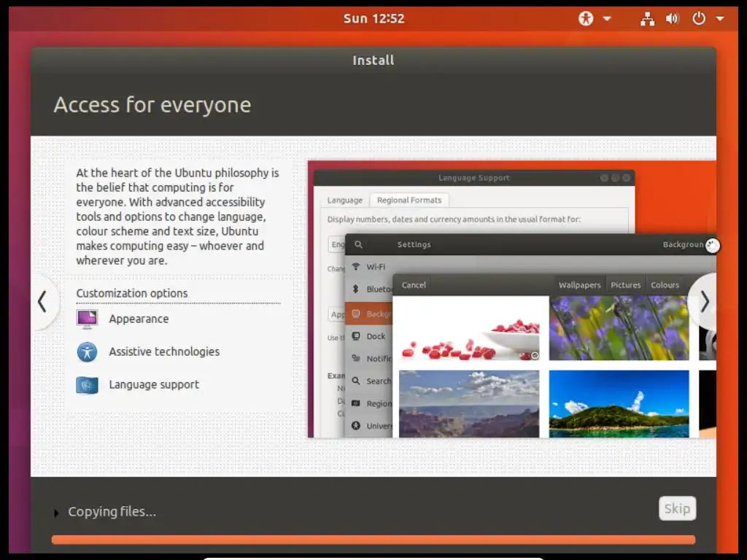Open Dock in the Settings sidebar
Viewport: 747px width, 560px height.
coord(368,336)
